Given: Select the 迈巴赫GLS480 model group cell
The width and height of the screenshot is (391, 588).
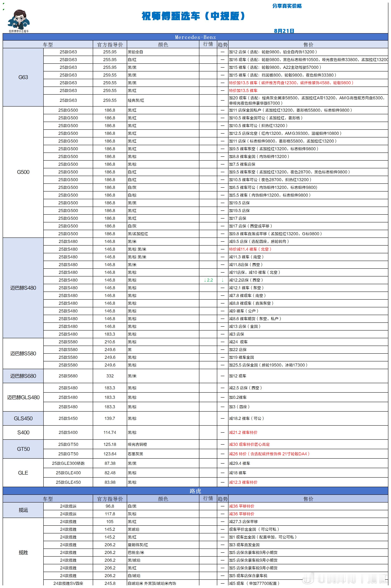Looking at the screenshot, I should coord(23,397).
